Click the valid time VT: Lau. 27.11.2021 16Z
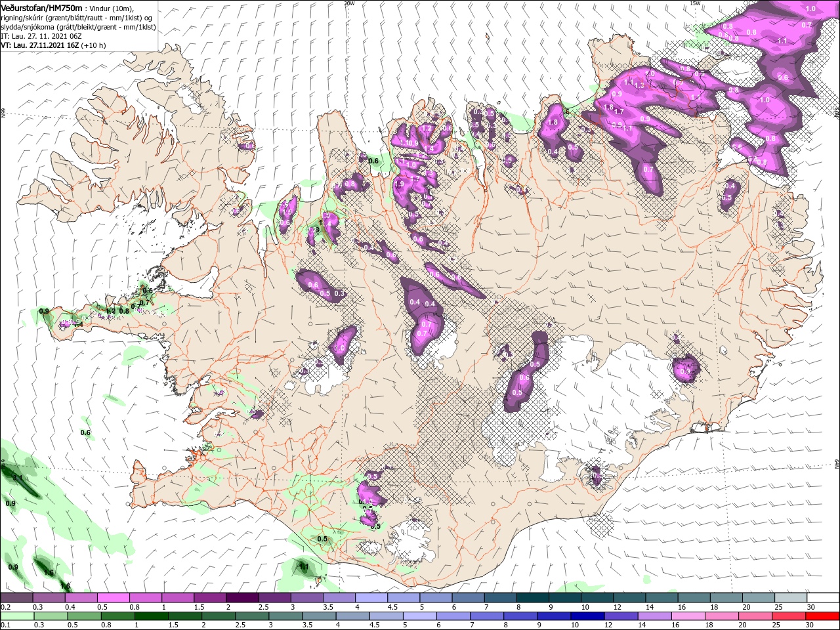This screenshot has height=630, width=840. pyautogui.click(x=41, y=45)
